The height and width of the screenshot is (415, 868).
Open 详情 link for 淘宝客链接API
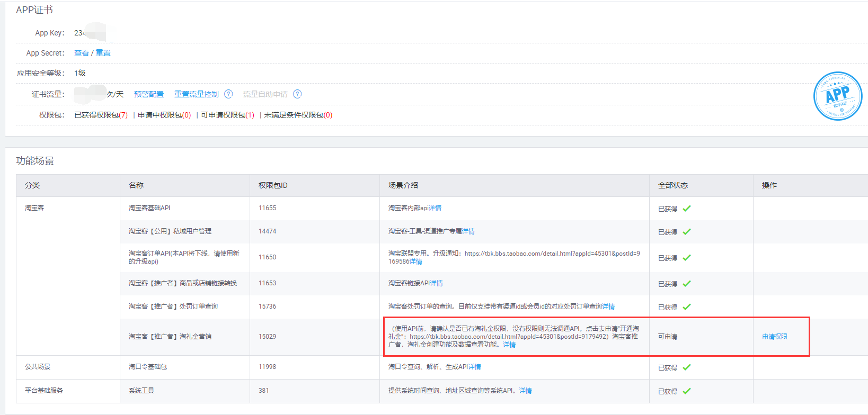[x=437, y=283]
